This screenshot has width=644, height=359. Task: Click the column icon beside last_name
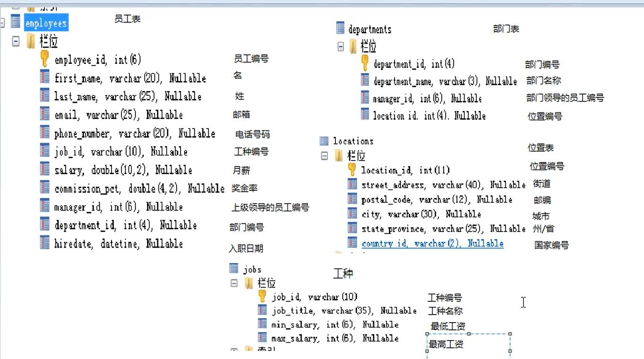pyautogui.click(x=45, y=95)
